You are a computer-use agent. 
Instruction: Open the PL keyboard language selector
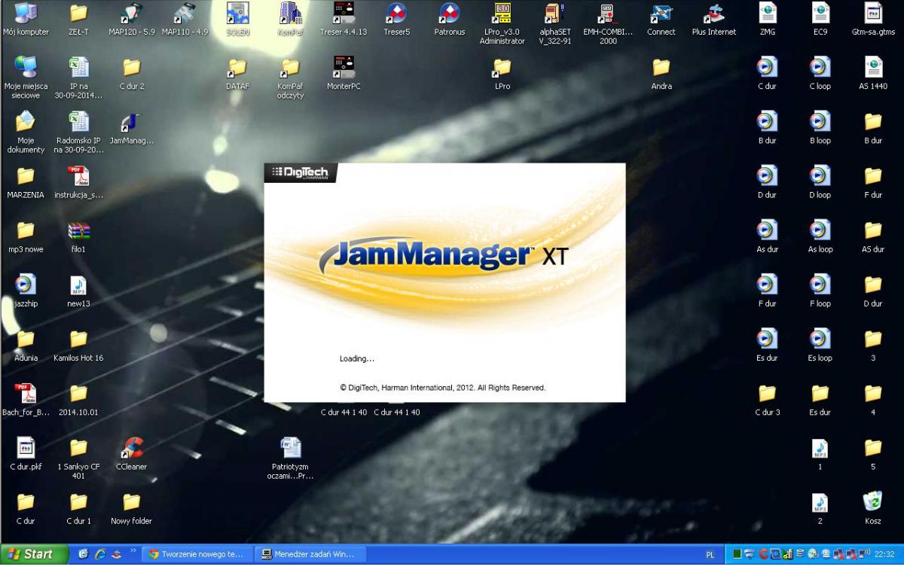pos(710,555)
